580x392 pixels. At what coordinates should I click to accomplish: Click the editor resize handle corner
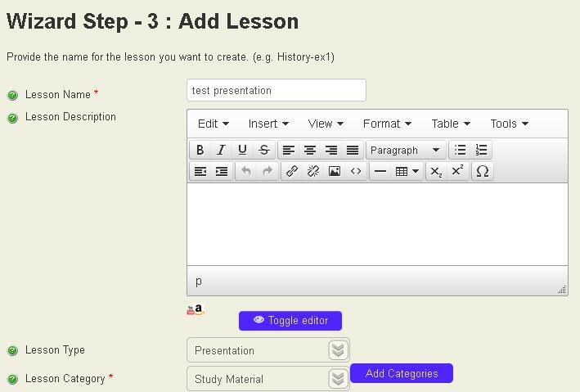(562, 289)
